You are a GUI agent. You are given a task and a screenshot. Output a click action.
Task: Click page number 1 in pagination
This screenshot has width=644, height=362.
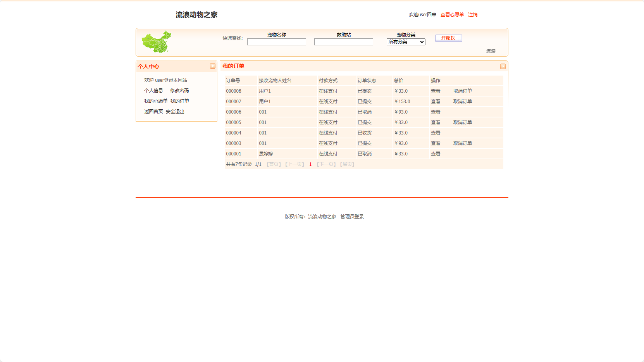tap(310, 164)
